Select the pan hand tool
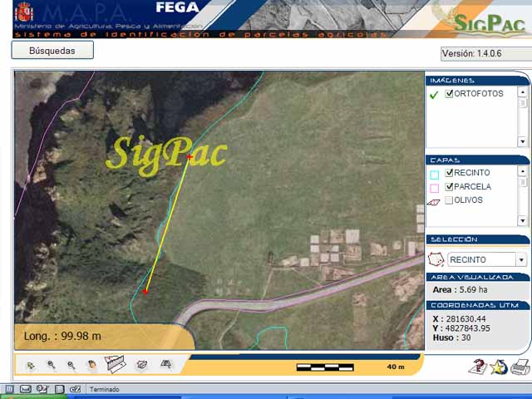 91,365
